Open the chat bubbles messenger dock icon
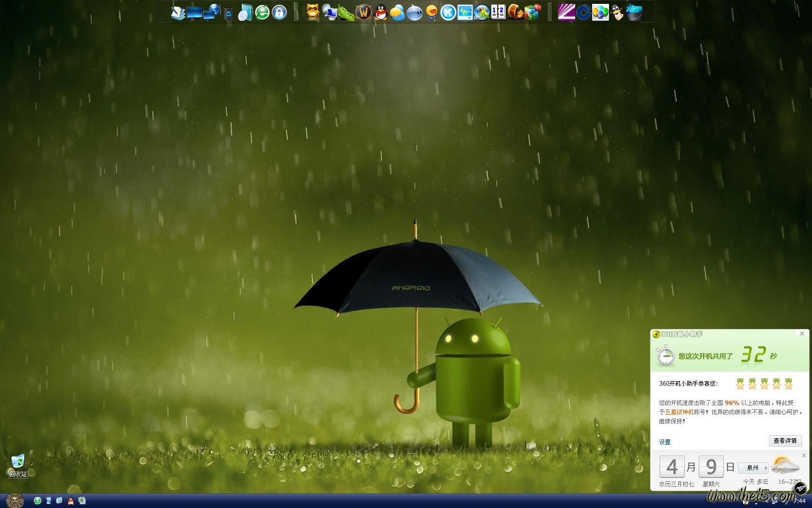The image size is (812, 508). tap(397, 12)
